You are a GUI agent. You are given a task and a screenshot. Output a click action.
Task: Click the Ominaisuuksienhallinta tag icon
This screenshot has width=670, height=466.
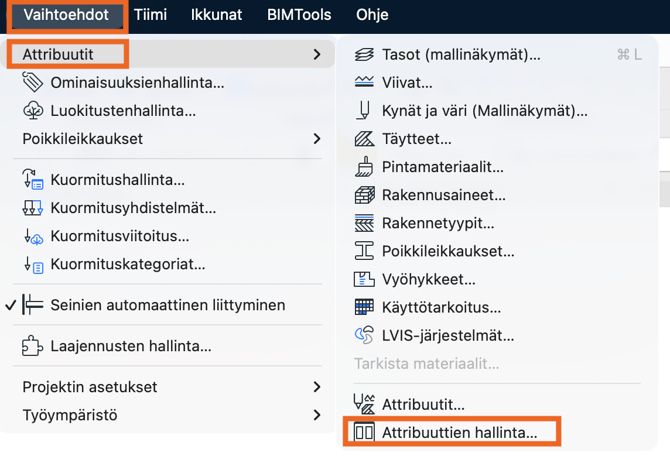click(x=33, y=82)
